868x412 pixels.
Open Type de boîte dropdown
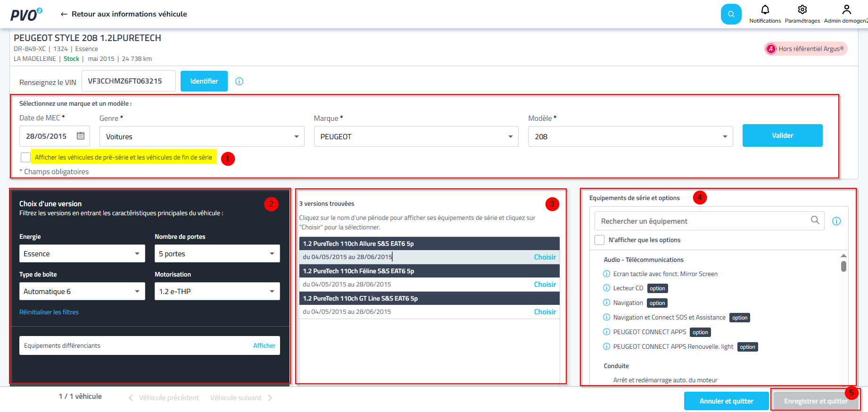82,291
